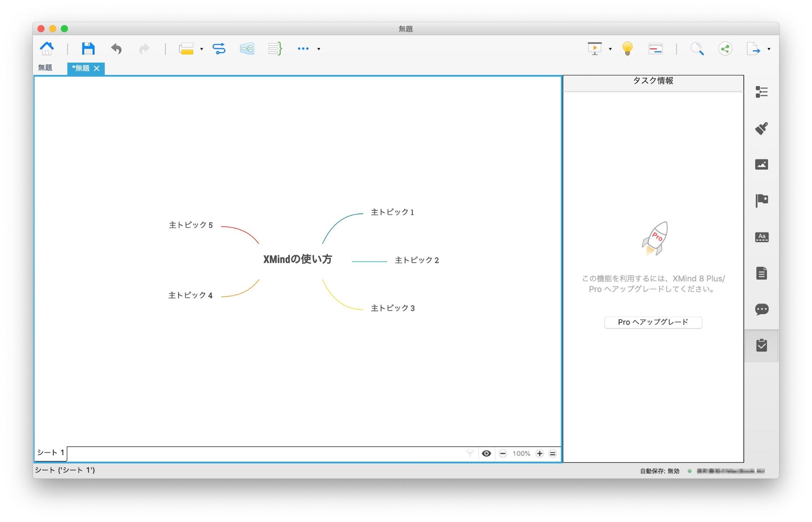The width and height of the screenshot is (812, 522).
Task: Click the Pro rocket illustration
Action: coord(655,238)
